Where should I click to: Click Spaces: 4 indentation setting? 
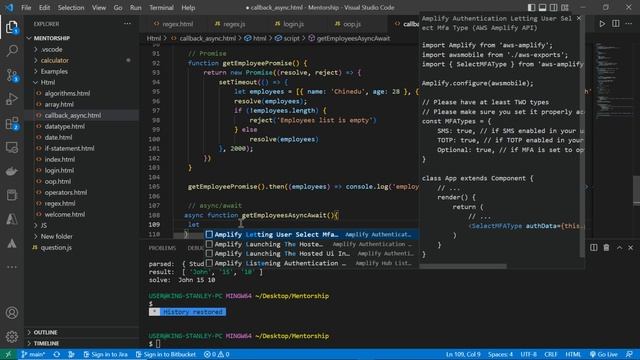[x=500, y=354]
